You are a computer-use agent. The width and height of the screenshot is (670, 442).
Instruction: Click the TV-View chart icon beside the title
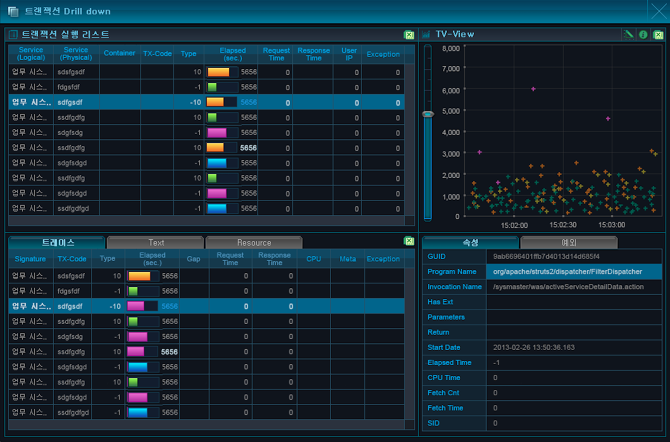point(427,35)
